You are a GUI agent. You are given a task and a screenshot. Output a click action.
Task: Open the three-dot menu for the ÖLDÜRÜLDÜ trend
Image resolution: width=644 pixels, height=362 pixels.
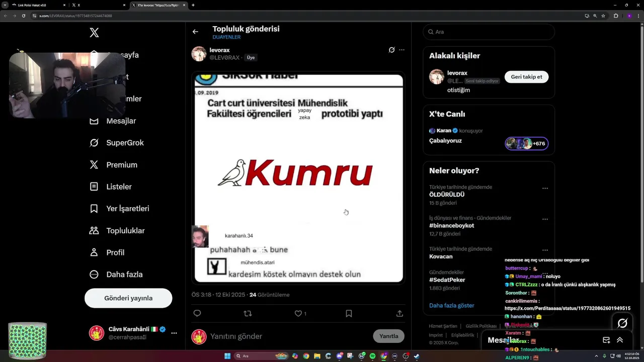545,189
